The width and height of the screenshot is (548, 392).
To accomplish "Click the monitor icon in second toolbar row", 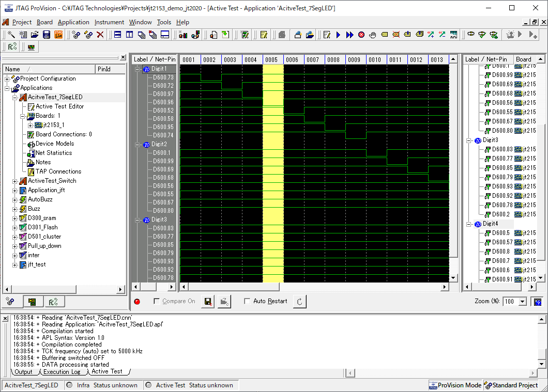I will click(31, 47).
